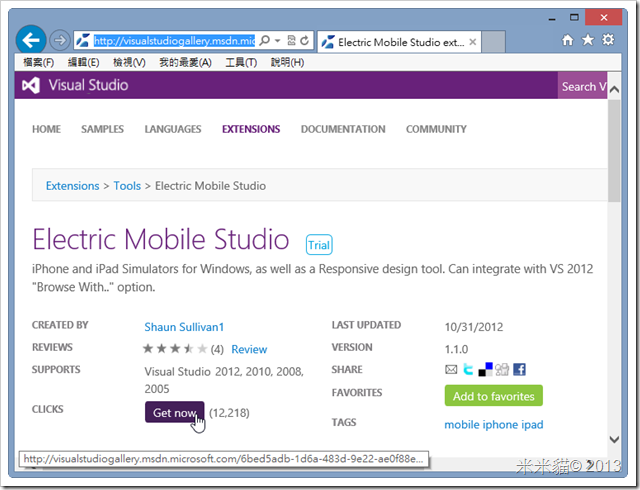Share on Digg icon

pos(502,370)
